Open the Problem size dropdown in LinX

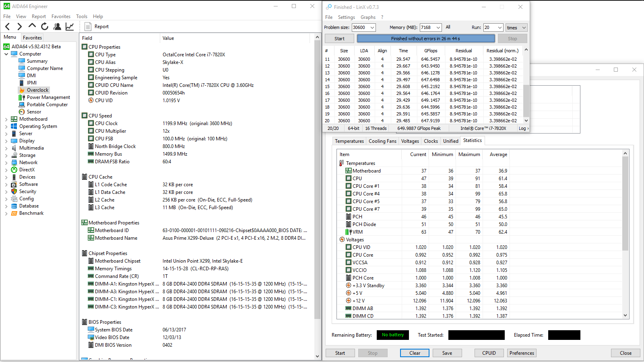pos(372,28)
